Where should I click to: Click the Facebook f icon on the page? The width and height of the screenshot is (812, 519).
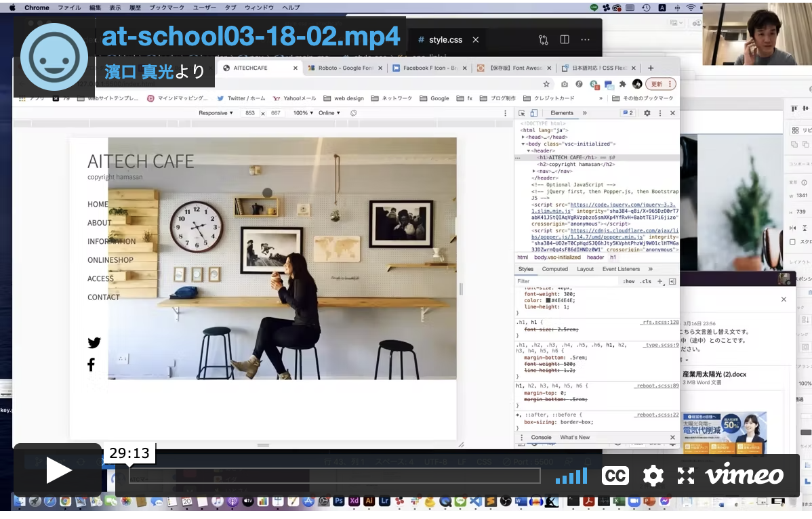tap(91, 365)
